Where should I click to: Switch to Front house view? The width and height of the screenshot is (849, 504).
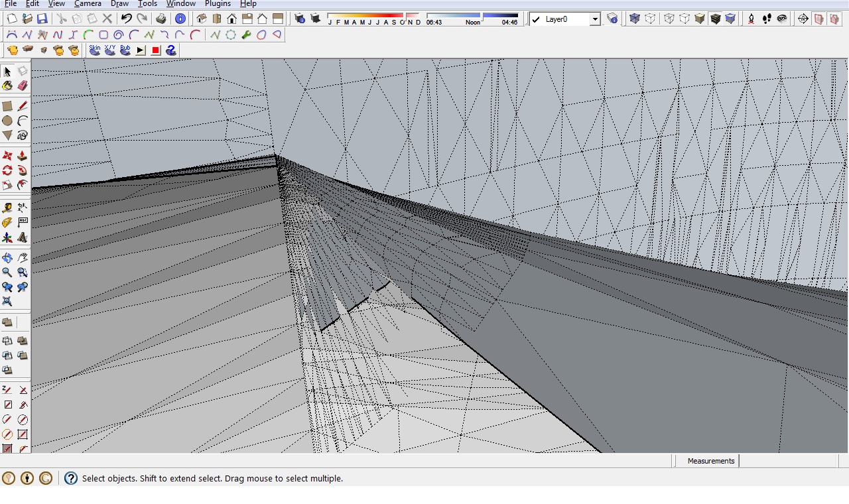(232, 19)
